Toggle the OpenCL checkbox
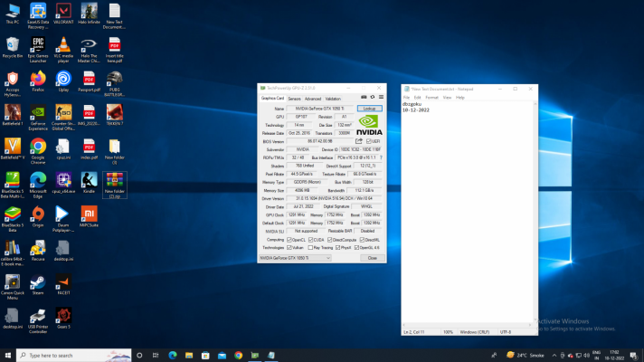The height and width of the screenshot is (362, 644). [x=289, y=240]
